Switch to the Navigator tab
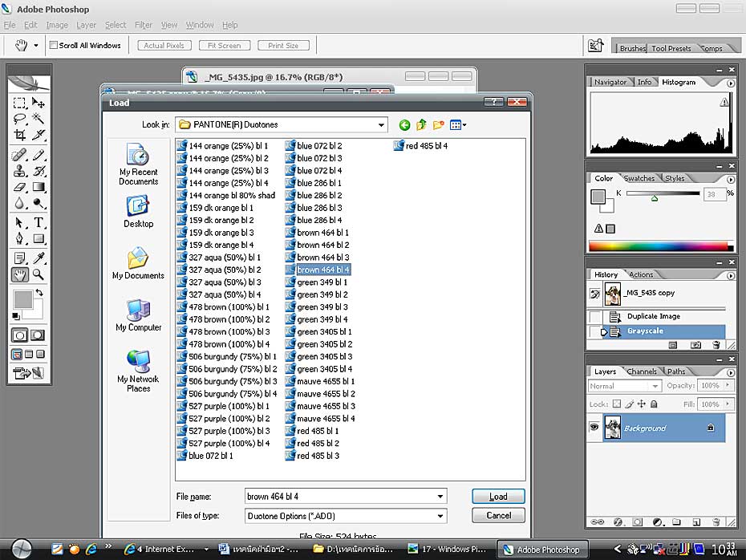The height and width of the screenshot is (560, 746). pyautogui.click(x=610, y=82)
